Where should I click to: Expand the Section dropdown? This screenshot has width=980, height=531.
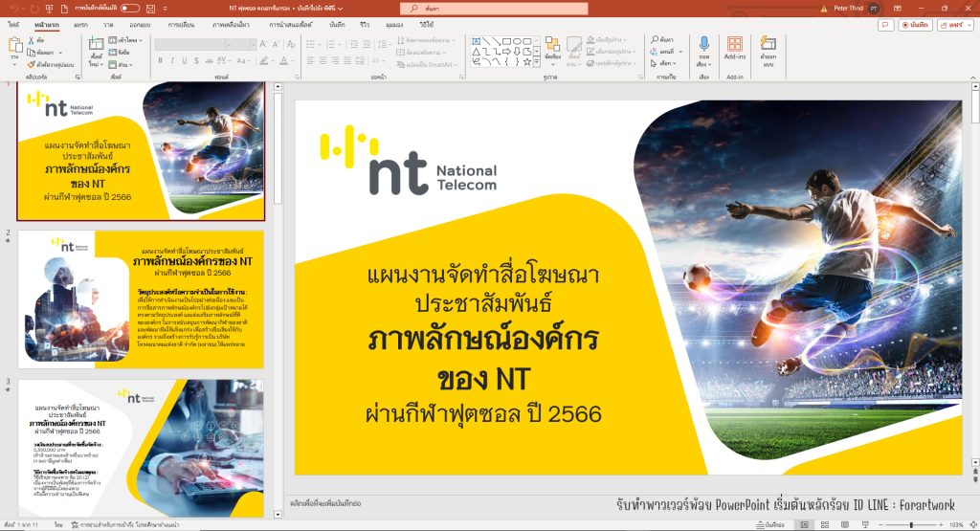pos(130,64)
